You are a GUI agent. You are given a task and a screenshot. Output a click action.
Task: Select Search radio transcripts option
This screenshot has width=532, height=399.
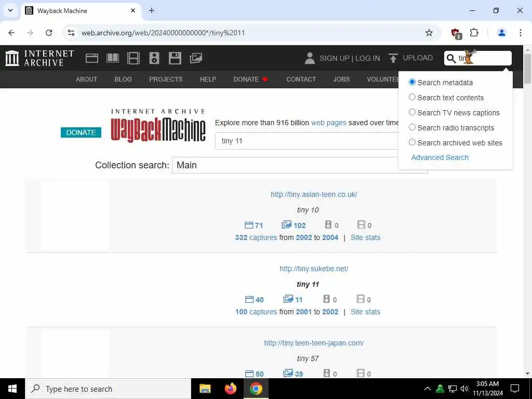pyautogui.click(x=412, y=127)
